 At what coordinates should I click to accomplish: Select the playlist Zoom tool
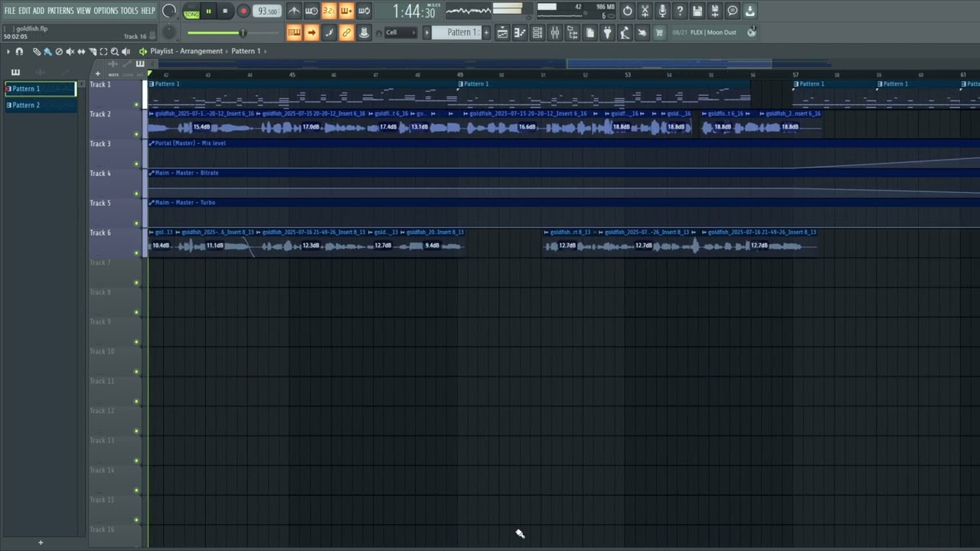[x=115, y=52]
